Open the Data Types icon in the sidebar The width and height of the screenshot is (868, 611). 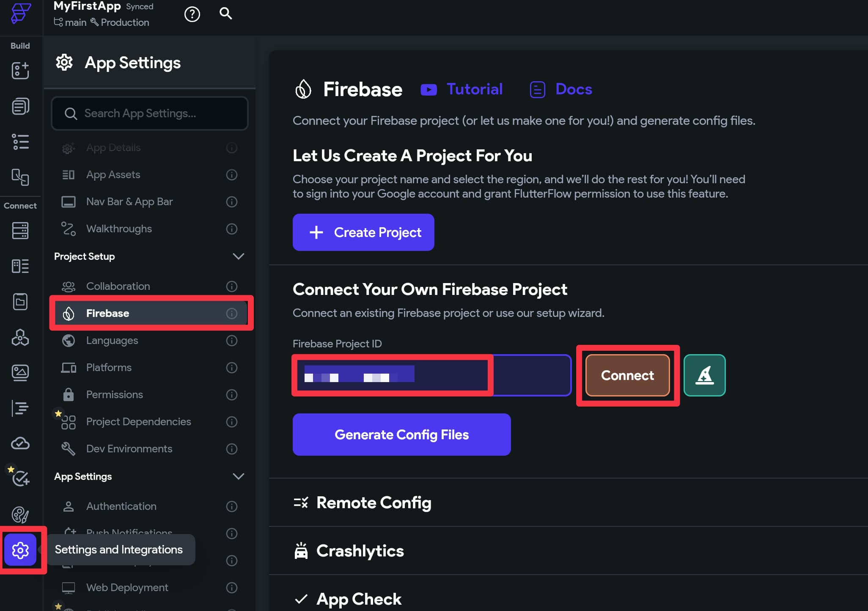point(20,266)
